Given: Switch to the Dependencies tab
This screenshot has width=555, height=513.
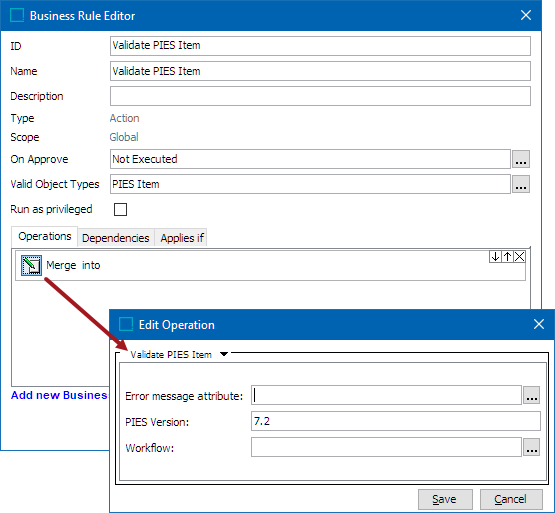Looking at the screenshot, I should click(x=116, y=238).
